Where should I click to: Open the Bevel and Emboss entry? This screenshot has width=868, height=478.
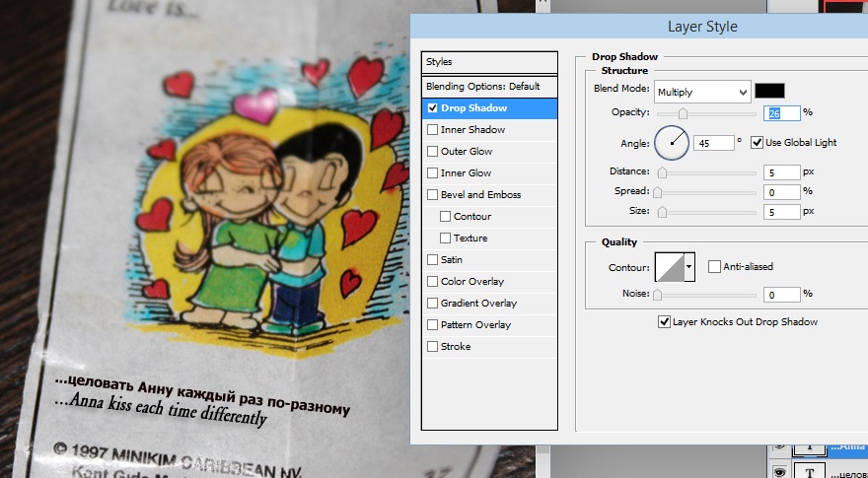click(480, 194)
